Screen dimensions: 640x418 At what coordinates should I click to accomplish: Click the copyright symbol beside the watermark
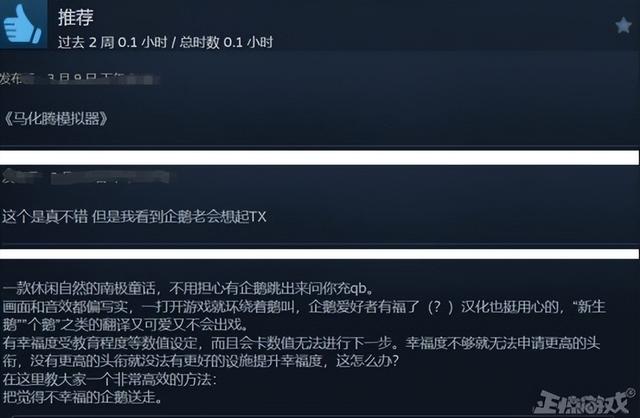pos(632,393)
